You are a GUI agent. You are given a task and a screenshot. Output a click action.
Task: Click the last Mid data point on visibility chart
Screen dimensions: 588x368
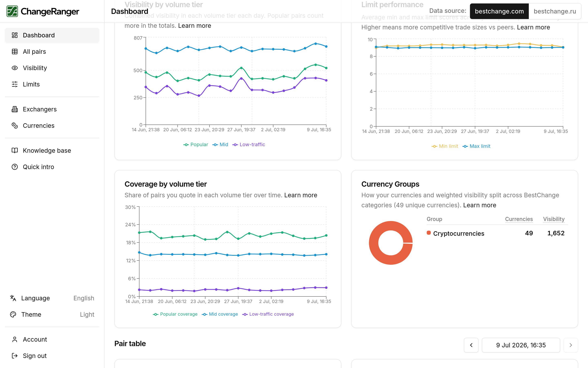(326, 46)
